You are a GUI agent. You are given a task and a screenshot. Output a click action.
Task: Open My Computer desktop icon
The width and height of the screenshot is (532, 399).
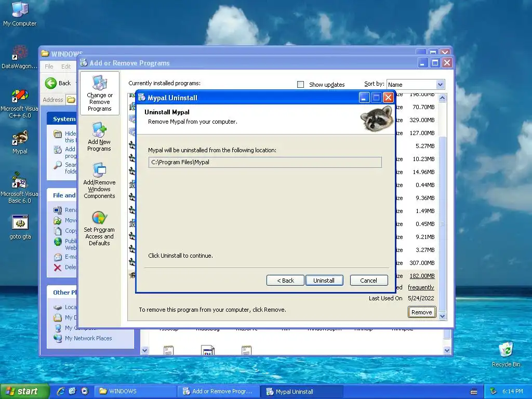pyautogui.click(x=20, y=14)
